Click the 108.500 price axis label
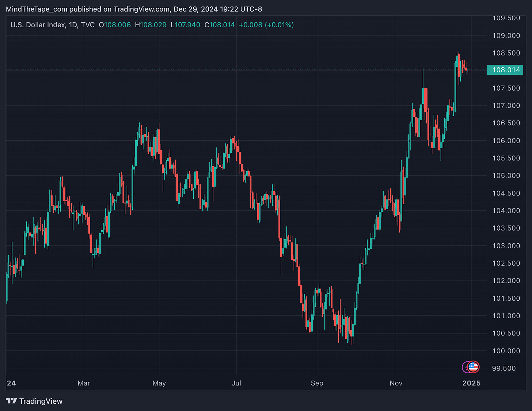 (x=506, y=53)
